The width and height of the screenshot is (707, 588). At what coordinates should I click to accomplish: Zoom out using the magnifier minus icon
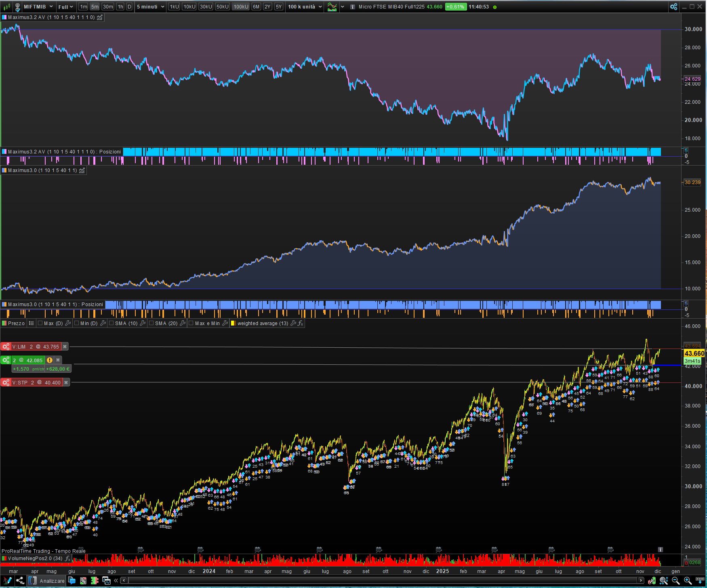675,581
